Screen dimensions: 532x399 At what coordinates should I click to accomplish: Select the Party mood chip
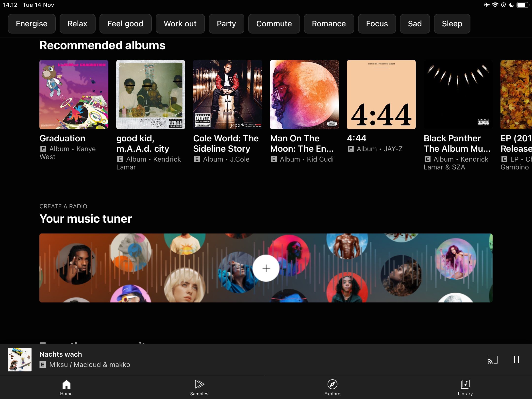pos(226,24)
